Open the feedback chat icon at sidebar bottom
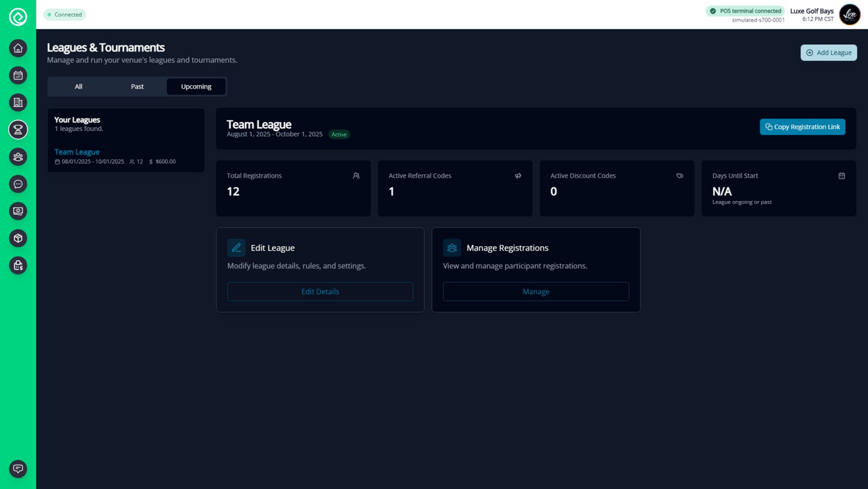 (18, 469)
